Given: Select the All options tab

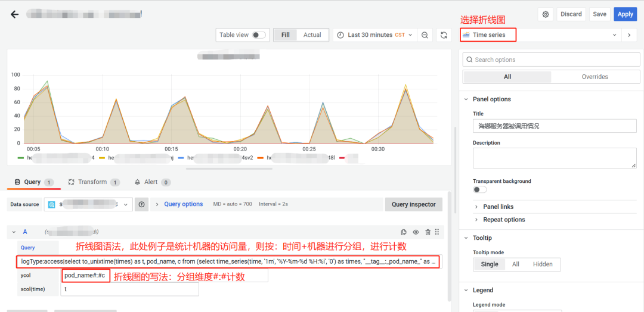Looking at the screenshot, I should click(x=507, y=77).
